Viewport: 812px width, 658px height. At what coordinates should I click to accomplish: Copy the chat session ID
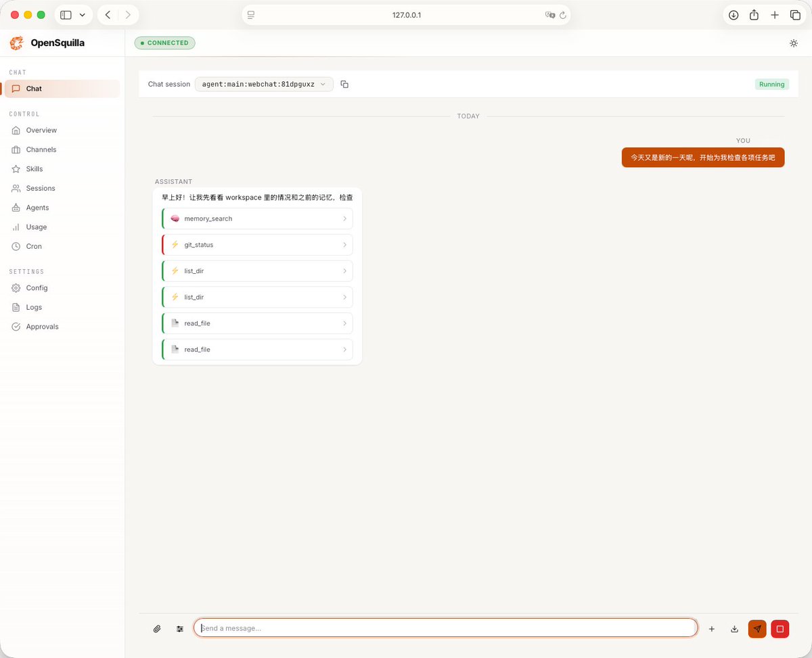click(344, 85)
